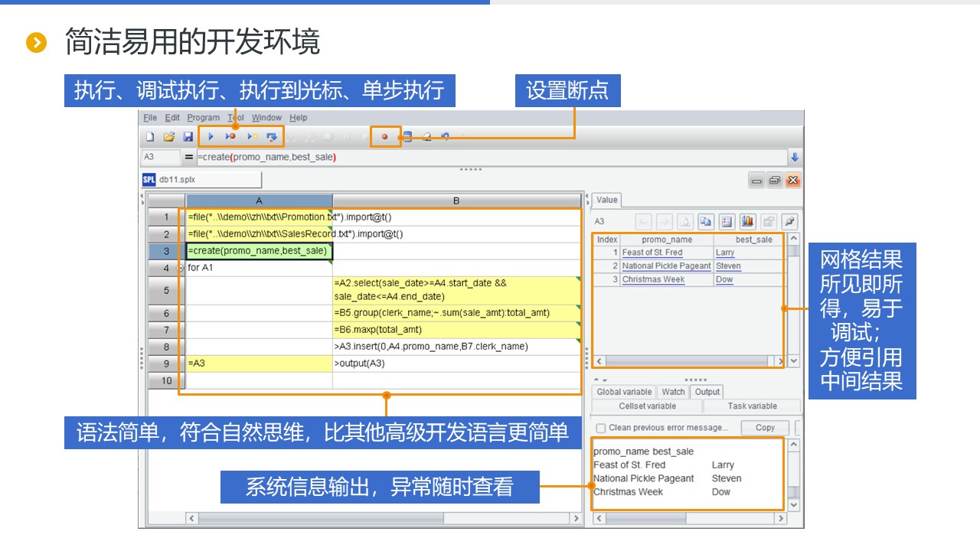The height and width of the screenshot is (551, 980).
Task: Click the pin icon in Value panel
Action: pyautogui.click(x=789, y=222)
